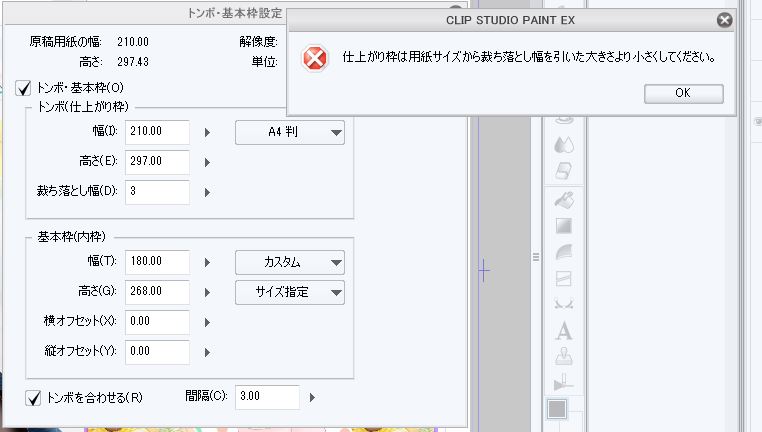The width and height of the screenshot is (762, 432).
Task: Select the Ruler tool
Action: (x=564, y=304)
